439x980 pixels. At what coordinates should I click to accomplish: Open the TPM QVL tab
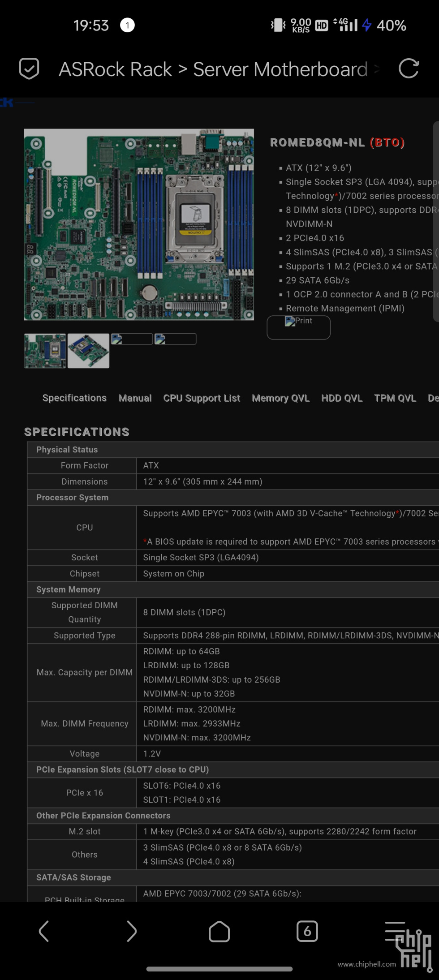click(x=395, y=398)
